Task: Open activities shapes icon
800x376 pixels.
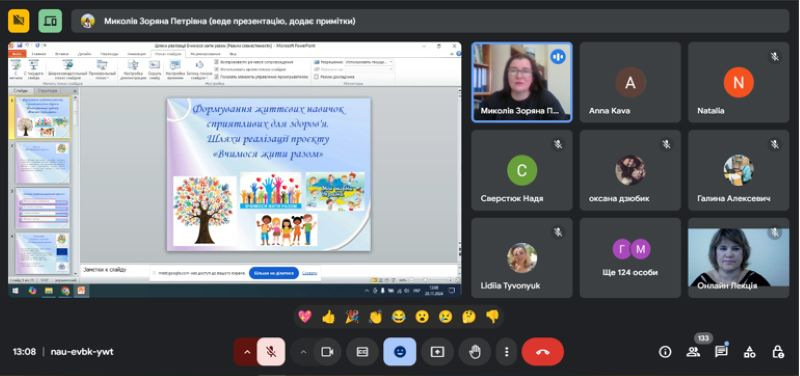Action: pos(749,352)
